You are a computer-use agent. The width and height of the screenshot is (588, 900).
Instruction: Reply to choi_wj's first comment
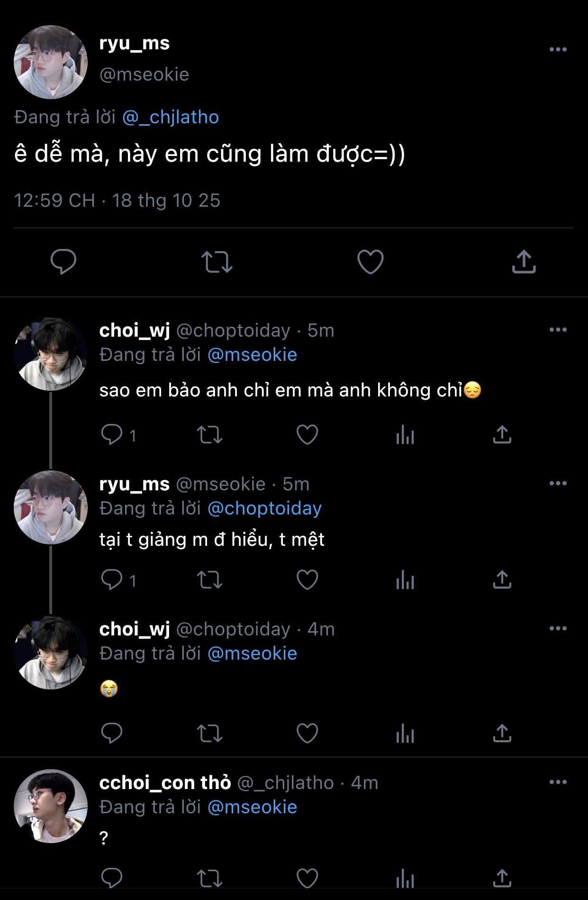click(112, 435)
